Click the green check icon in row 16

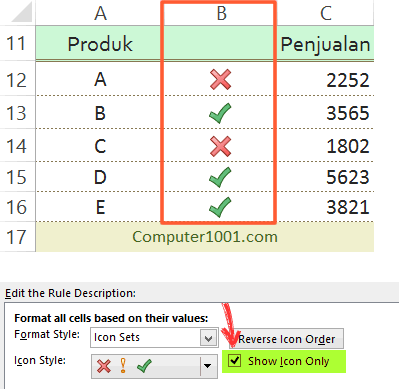point(220,207)
